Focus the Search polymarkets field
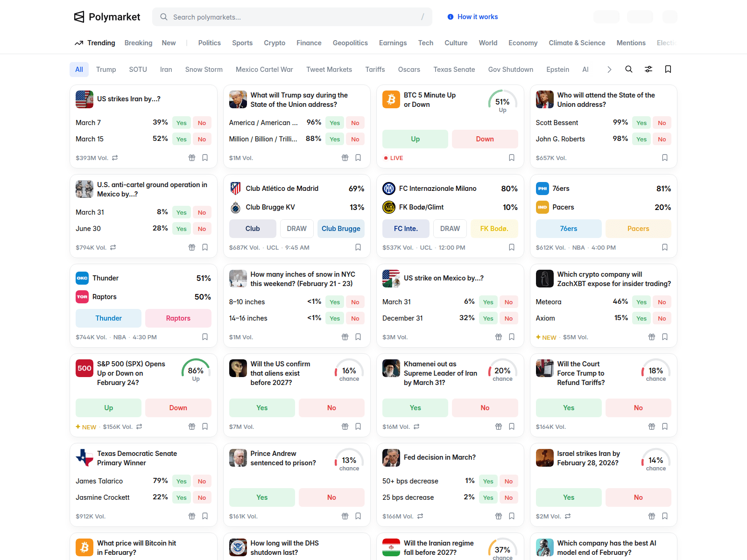747x560 pixels. [x=292, y=17]
